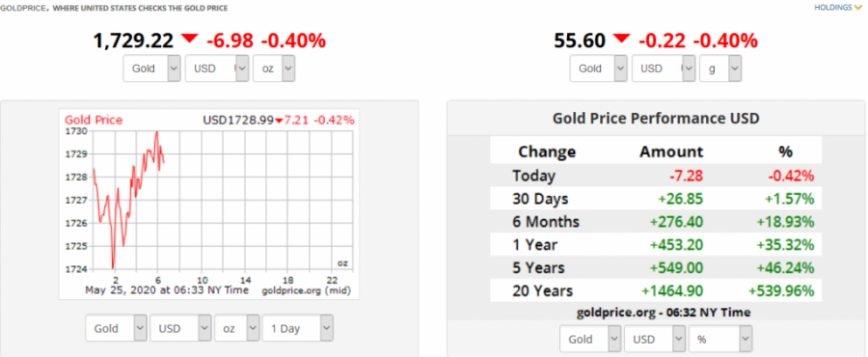Open the % dropdown below the performance table
Viewport: 868px width, 357px height.
click(720, 339)
